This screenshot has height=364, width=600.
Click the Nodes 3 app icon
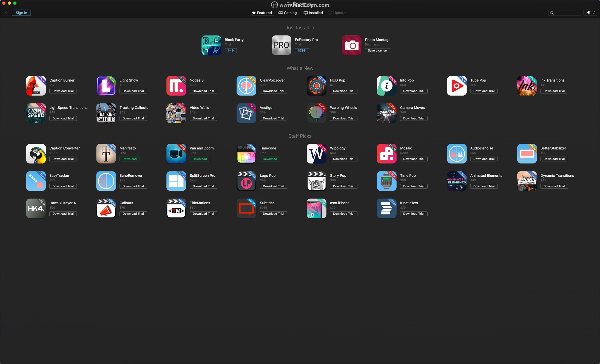[176, 86]
